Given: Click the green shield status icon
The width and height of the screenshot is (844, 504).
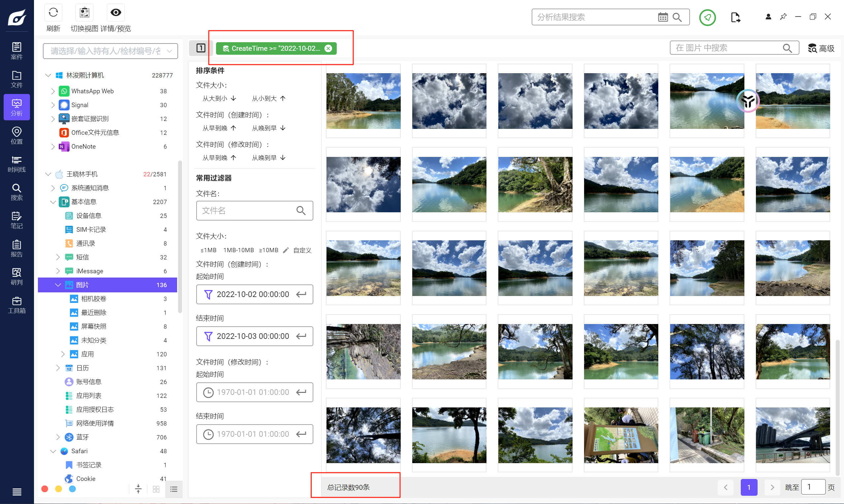Looking at the screenshot, I should pos(707,17).
